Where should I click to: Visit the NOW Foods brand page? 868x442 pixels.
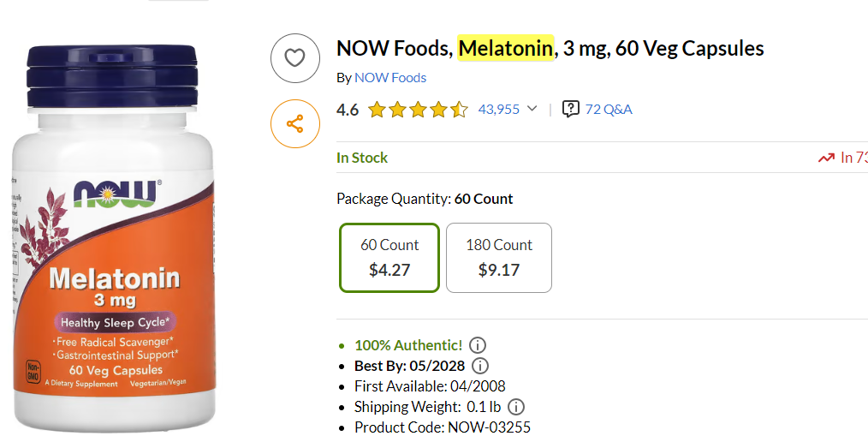390,77
